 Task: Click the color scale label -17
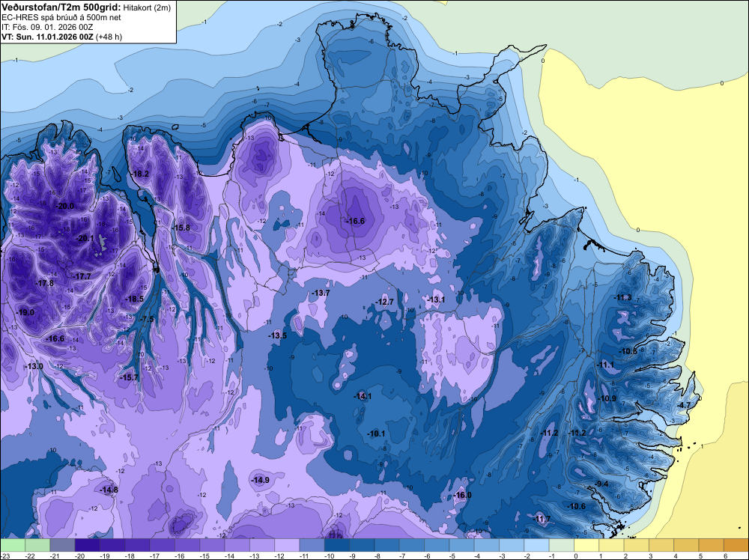pos(154,556)
